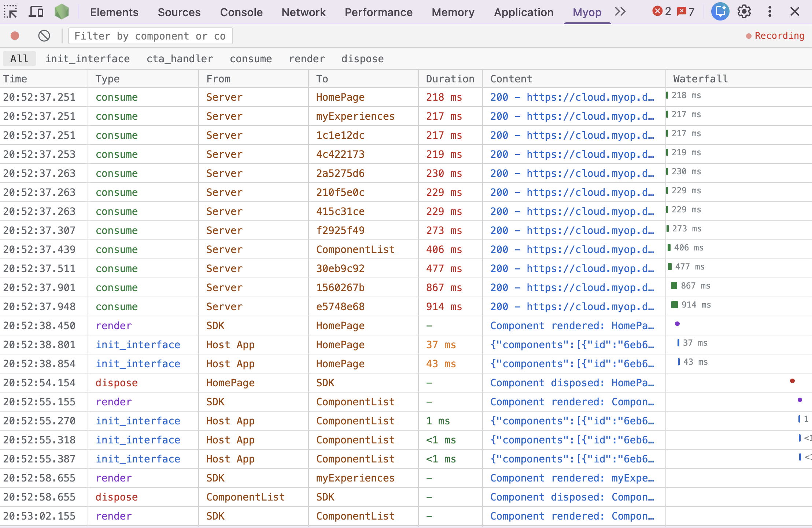Click the Filter by component input field
The height and width of the screenshot is (528, 812).
point(150,36)
